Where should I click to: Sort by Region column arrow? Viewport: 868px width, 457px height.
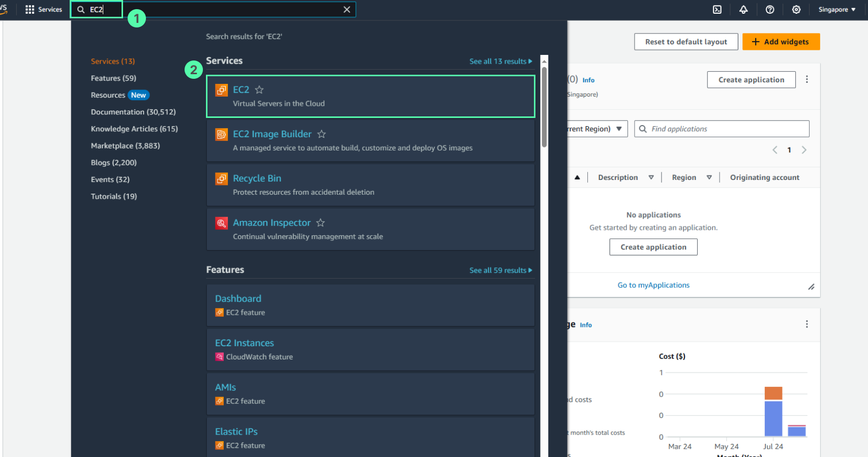click(709, 177)
